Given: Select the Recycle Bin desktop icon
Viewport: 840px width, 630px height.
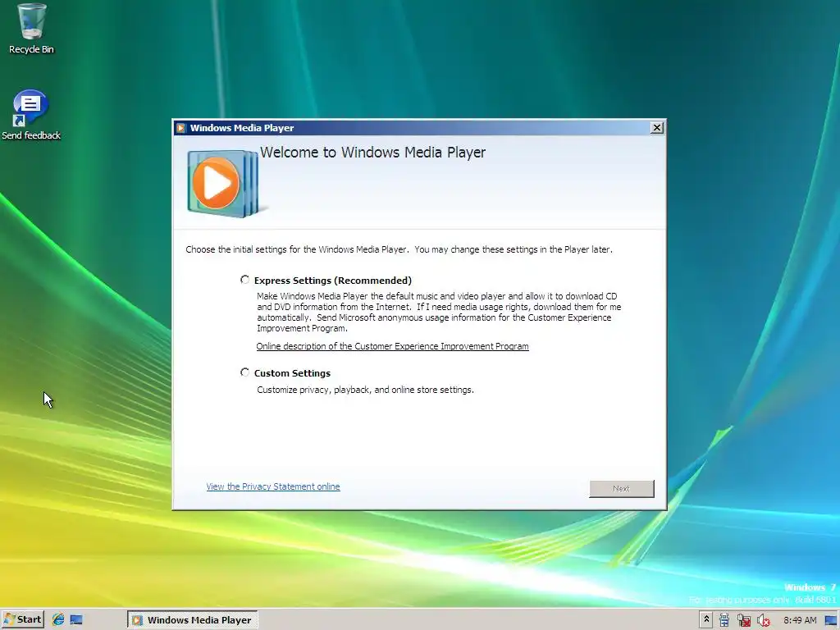Looking at the screenshot, I should (x=31, y=29).
